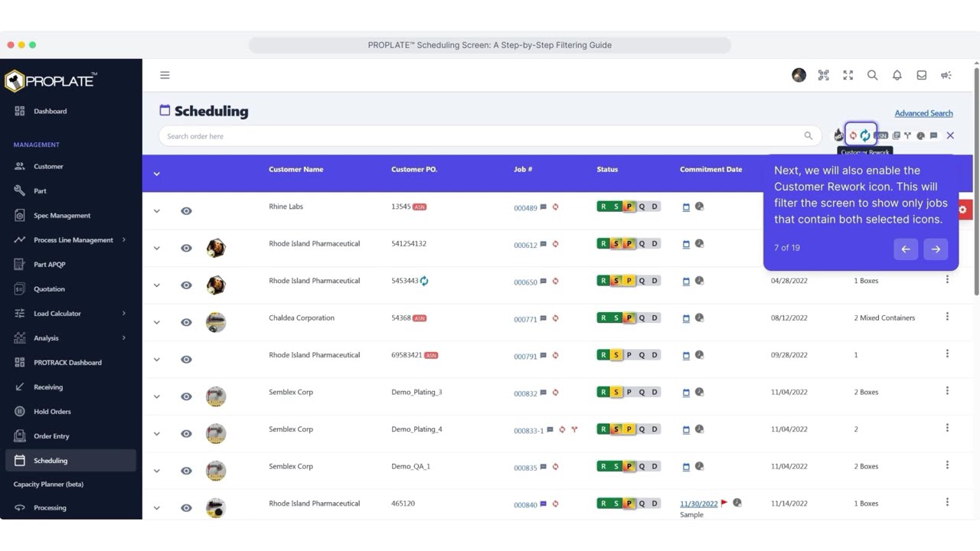
Task: Select Order Entry in the sidebar
Action: coord(51,435)
